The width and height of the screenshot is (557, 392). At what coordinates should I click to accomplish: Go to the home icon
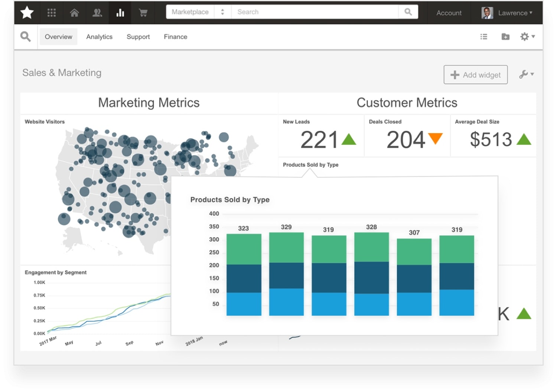(x=74, y=13)
